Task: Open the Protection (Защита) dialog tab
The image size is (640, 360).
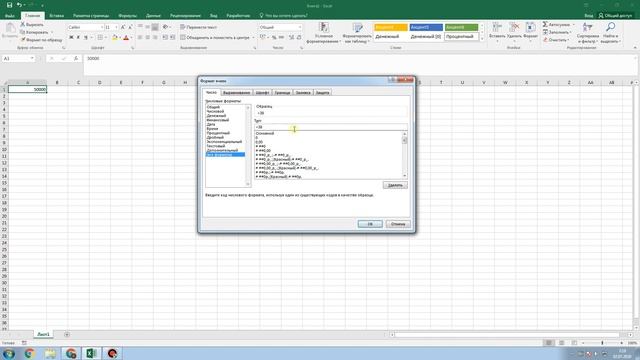Action: click(x=322, y=93)
